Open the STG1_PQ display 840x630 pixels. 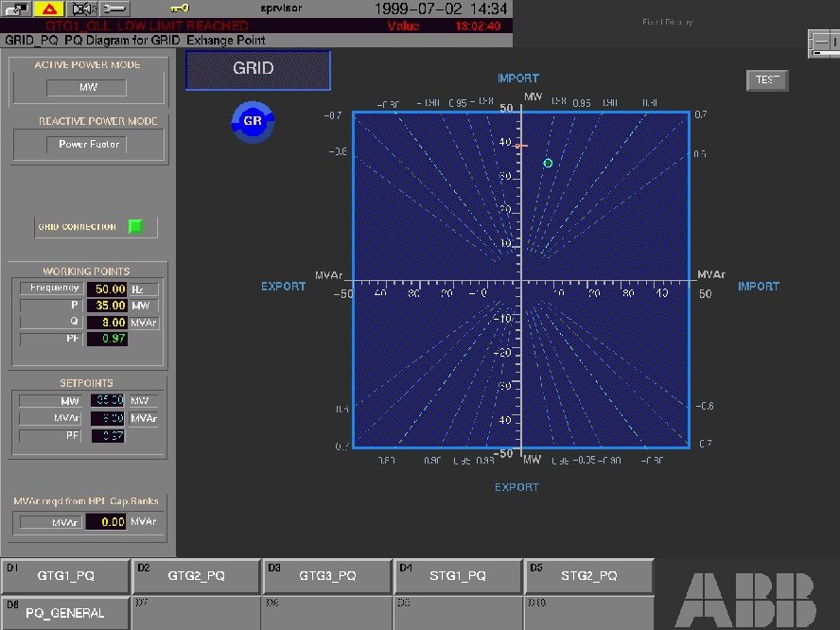tap(458, 574)
